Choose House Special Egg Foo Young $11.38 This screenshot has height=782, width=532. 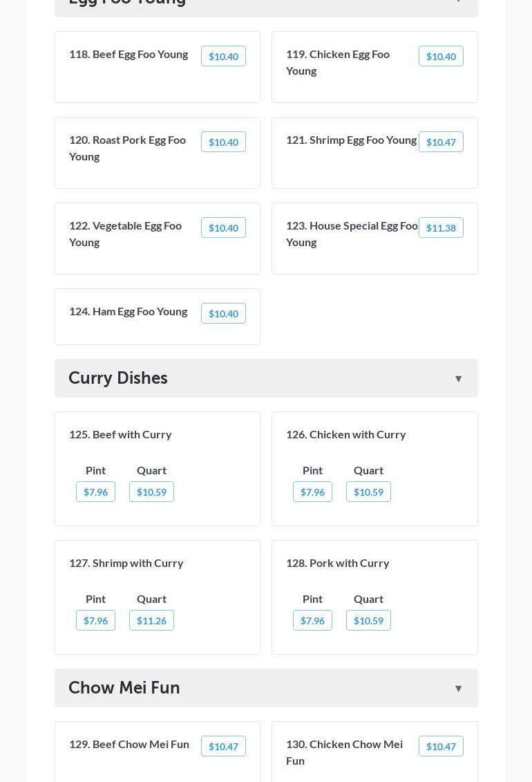pyautogui.click(x=441, y=227)
